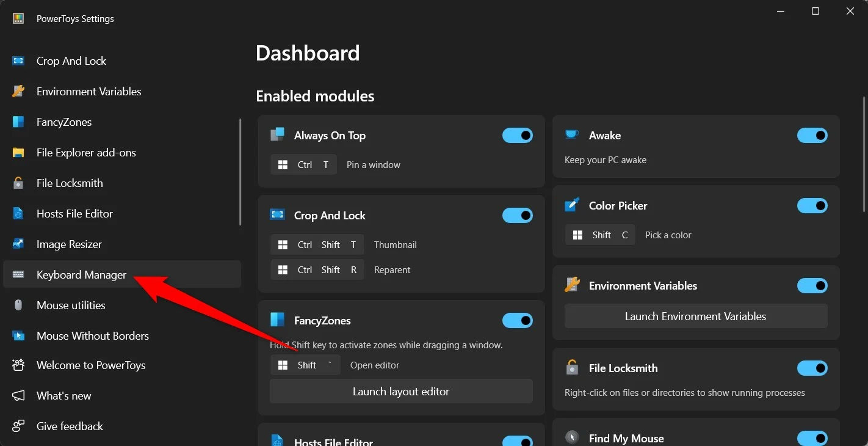The width and height of the screenshot is (868, 446).
Task: Click the Always On Top module icon
Action: [x=278, y=134]
